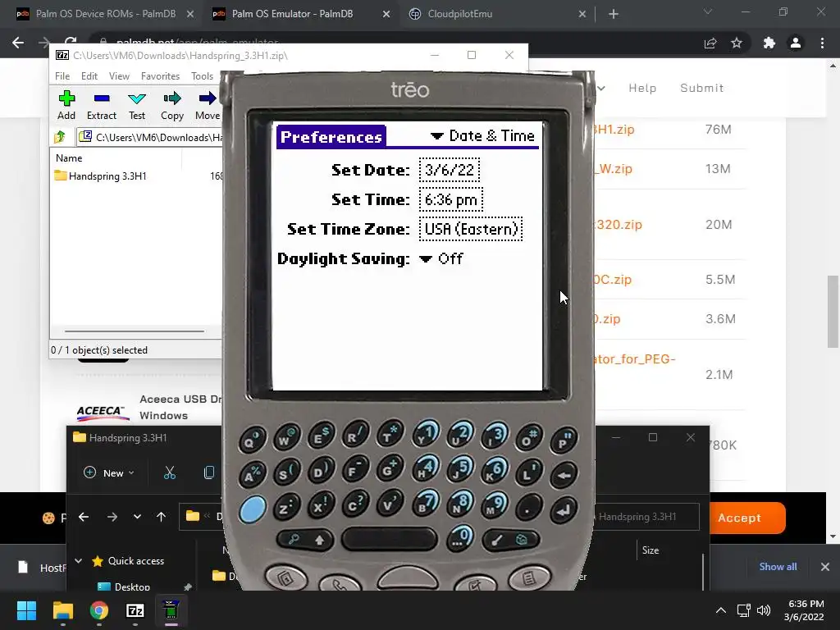Tap the 0 key on Treo keyboard

pyautogui.click(x=460, y=536)
